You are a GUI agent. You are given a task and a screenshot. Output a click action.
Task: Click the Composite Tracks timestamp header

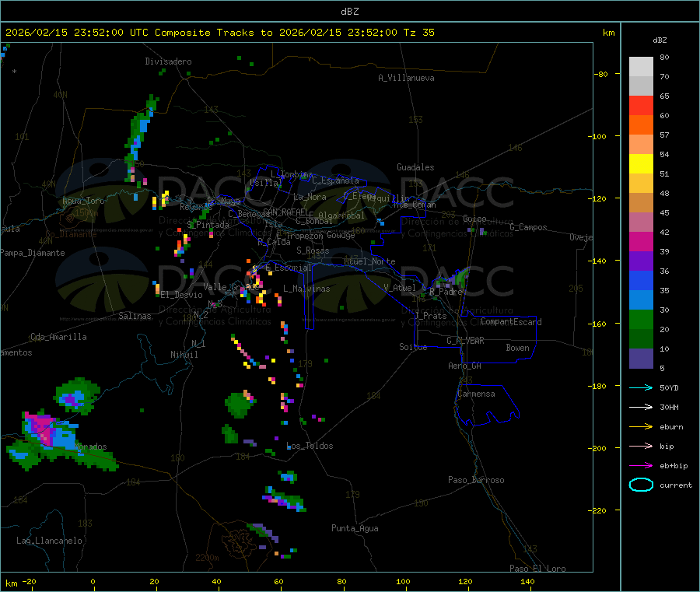[219, 33]
